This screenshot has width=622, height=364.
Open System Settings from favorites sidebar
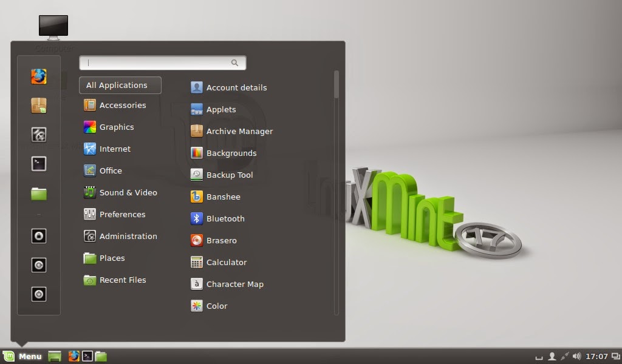(39, 135)
